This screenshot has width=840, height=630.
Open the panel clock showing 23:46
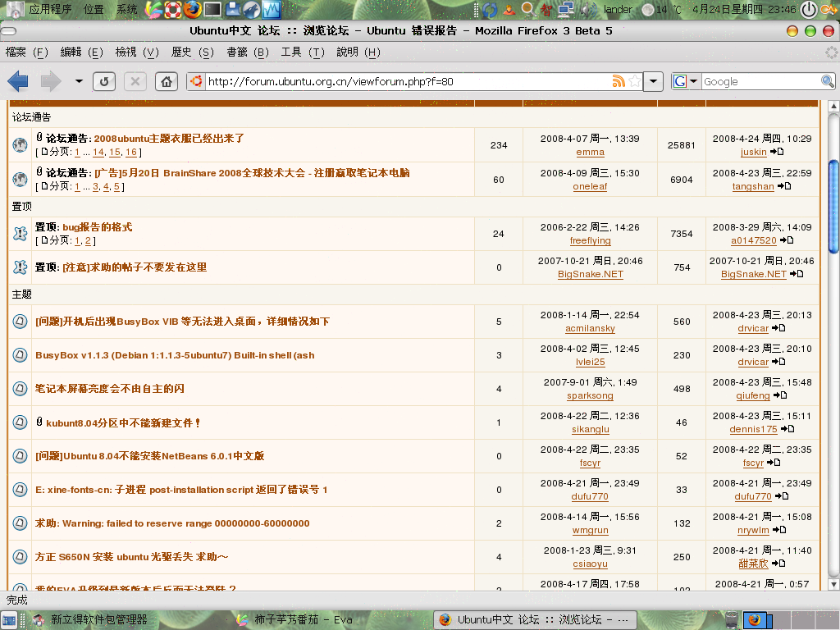pyautogui.click(x=743, y=9)
